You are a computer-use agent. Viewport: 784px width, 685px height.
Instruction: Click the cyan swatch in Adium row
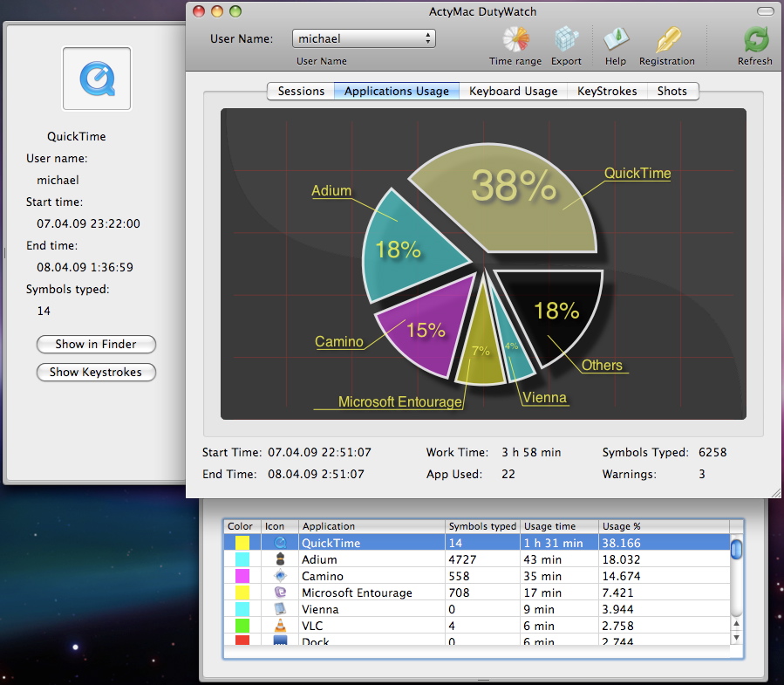click(x=242, y=559)
